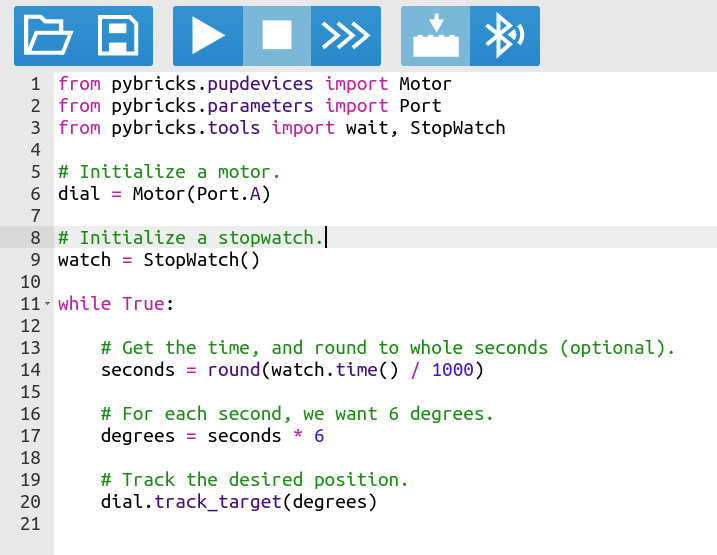
Task: Stop the running program
Action: (277, 36)
